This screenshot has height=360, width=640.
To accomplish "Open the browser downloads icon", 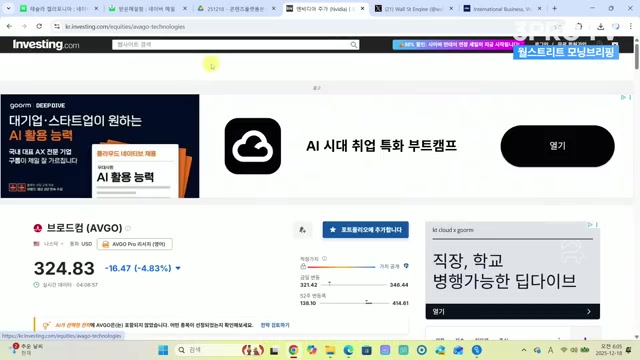I will tap(600, 27).
